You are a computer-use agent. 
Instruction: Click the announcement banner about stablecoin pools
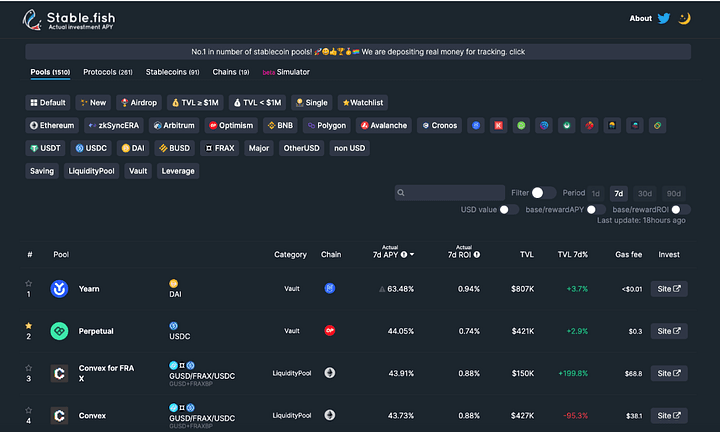click(x=358, y=52)
